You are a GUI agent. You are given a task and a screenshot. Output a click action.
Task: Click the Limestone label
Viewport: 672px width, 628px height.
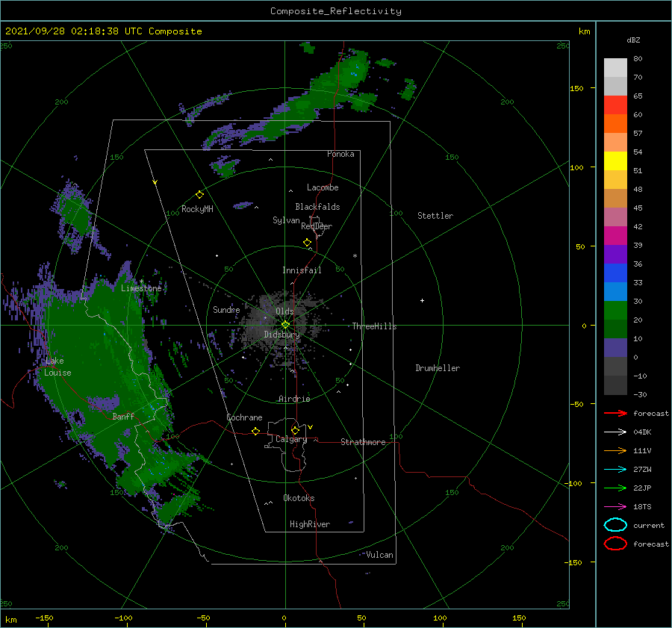click(141, 288)
